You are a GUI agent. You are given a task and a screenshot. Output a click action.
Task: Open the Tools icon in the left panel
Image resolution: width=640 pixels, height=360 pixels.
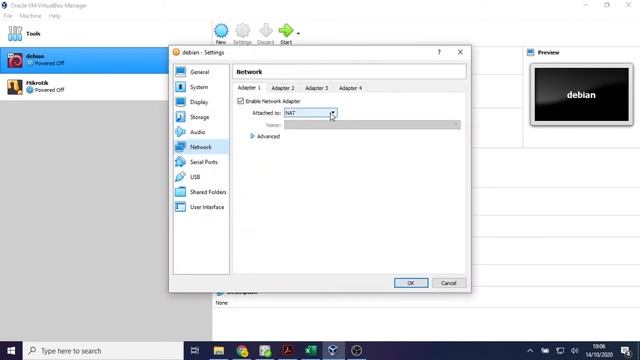15,33
